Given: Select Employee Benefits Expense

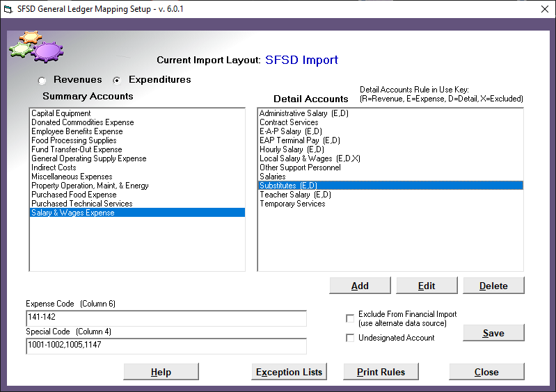Looking at the screenshot, I should click(x=137, y=131).
